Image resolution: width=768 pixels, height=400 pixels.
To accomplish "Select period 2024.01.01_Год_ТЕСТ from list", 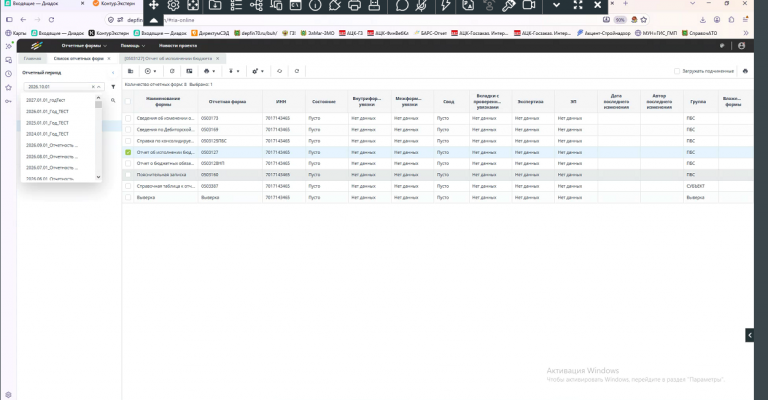I will click(48, 134).
